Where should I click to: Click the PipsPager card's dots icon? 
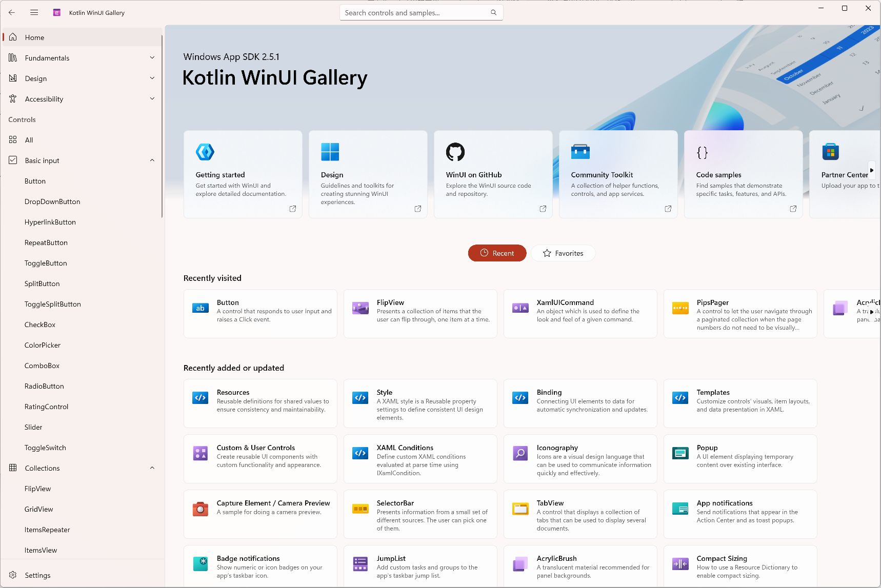[x=680, y=308]
